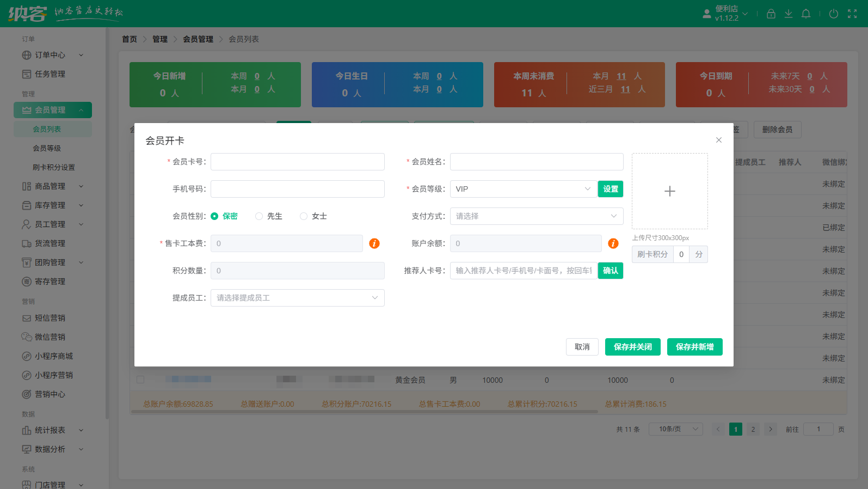Select 保密 gender radio option
The width and height of the screenshot is (868, 489).
215,216
